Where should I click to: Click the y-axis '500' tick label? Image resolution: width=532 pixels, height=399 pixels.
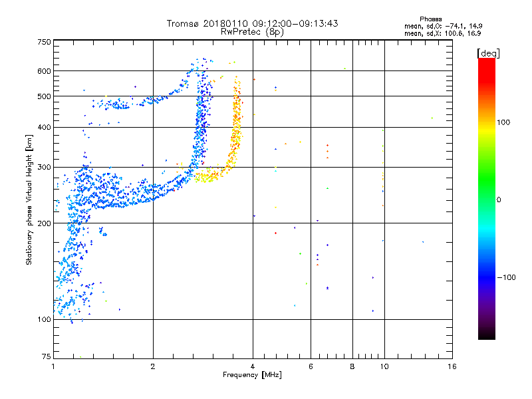pyautogui.click(x=44, y=96)
